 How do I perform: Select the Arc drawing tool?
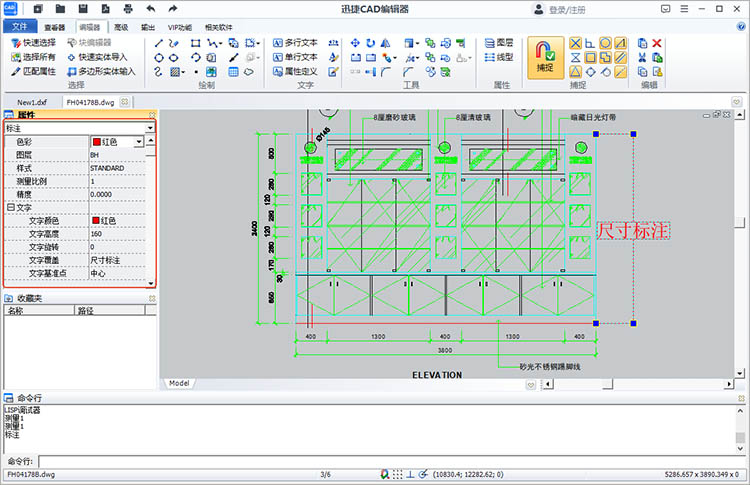[x=196, y=58]
